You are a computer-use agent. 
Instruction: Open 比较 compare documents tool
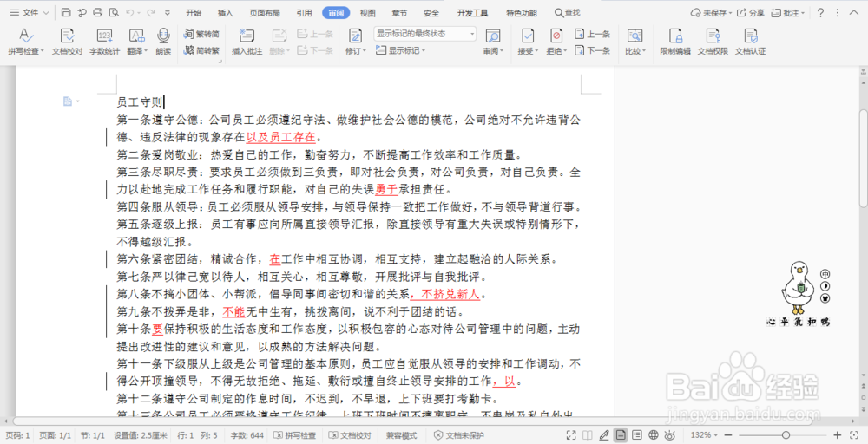click(x=635, y=42)
